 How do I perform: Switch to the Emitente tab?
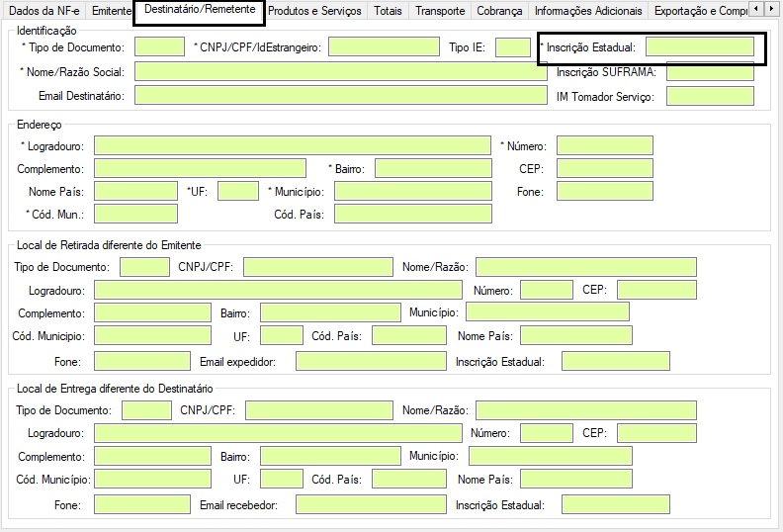pos(111,11)
